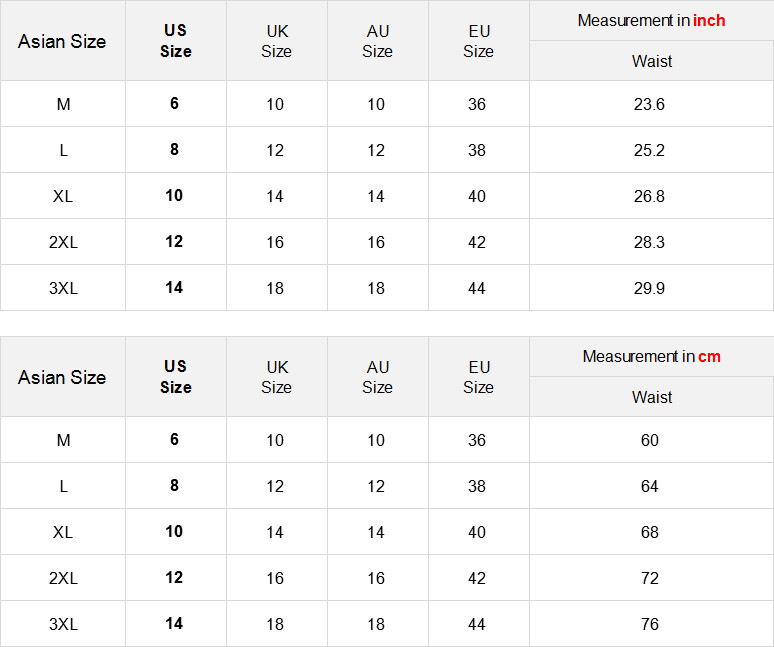The width and height of the screenshot is (774, 647).
Task: Click the 26.8 waist measurement
Action: 649,196
